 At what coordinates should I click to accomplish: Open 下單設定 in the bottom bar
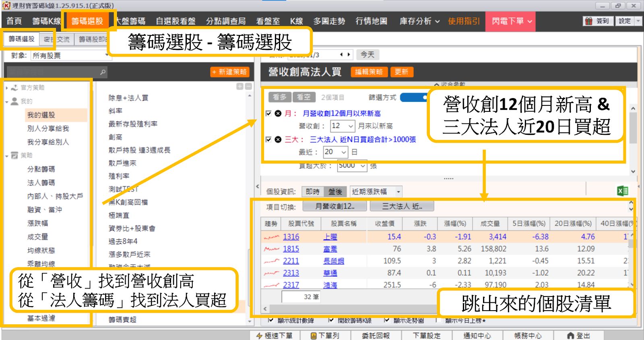[x=427, y=336]
